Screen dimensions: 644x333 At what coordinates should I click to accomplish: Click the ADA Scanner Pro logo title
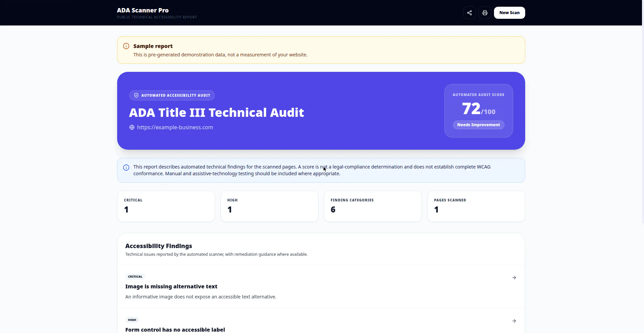143,10
